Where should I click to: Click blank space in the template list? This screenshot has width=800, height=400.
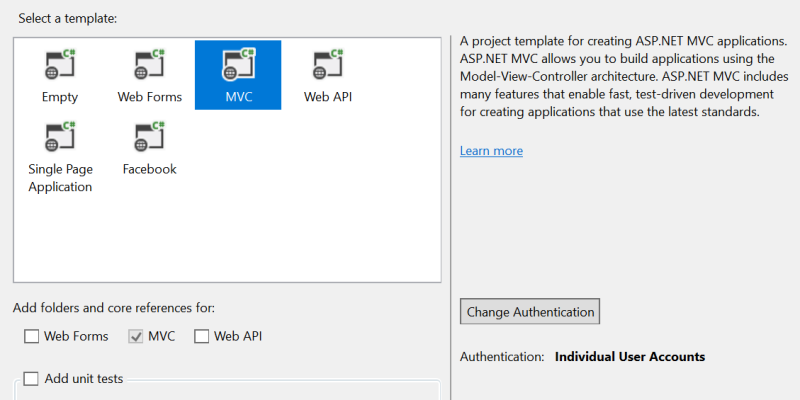pos(300,220)
